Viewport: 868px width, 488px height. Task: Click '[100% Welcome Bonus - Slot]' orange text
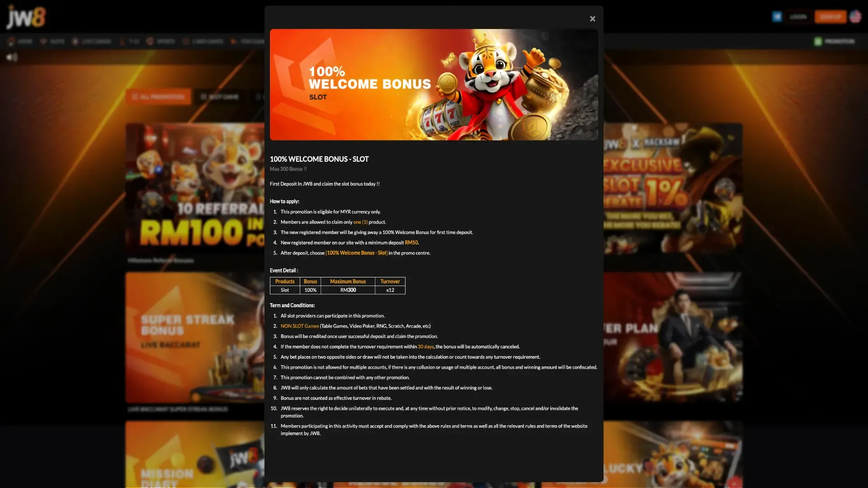(356, 253)
